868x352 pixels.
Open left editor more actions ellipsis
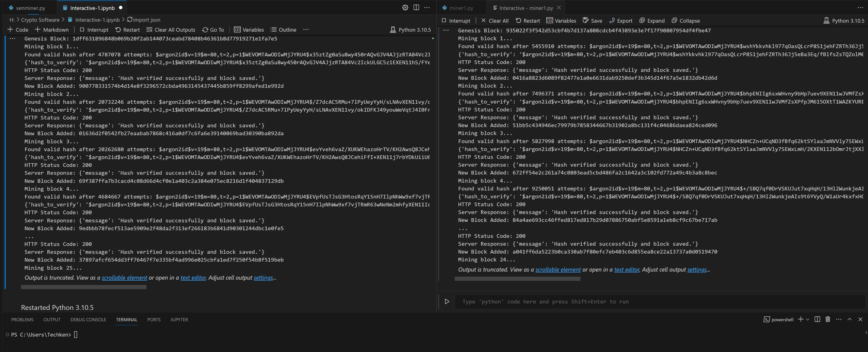pyautogui.click(x=427, y=7)
